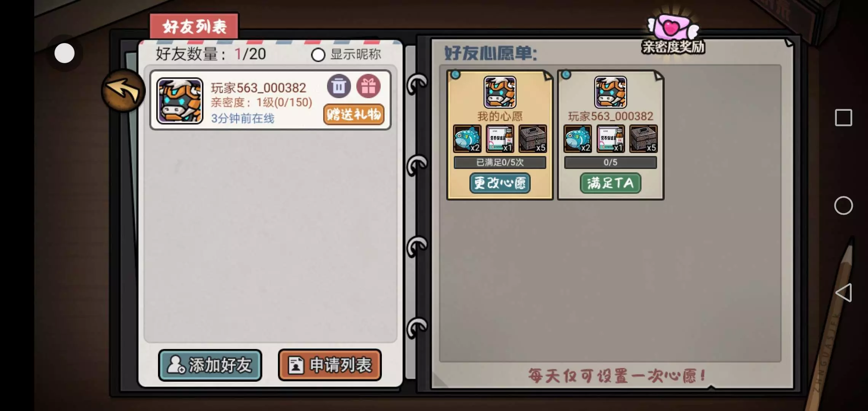This screenshot has height=411, width=868.
Task: Tap the Android home circle button
Action: [x=843, y=205]
